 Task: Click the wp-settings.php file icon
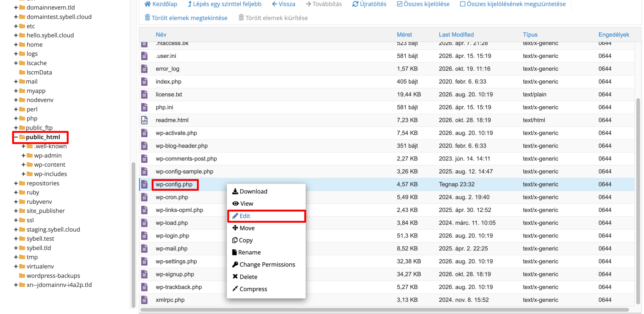pos(144,261)
